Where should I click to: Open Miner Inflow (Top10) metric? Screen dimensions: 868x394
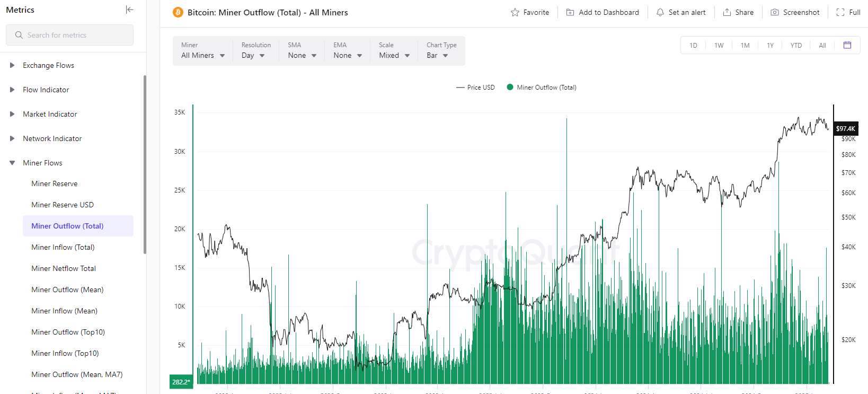65,353
